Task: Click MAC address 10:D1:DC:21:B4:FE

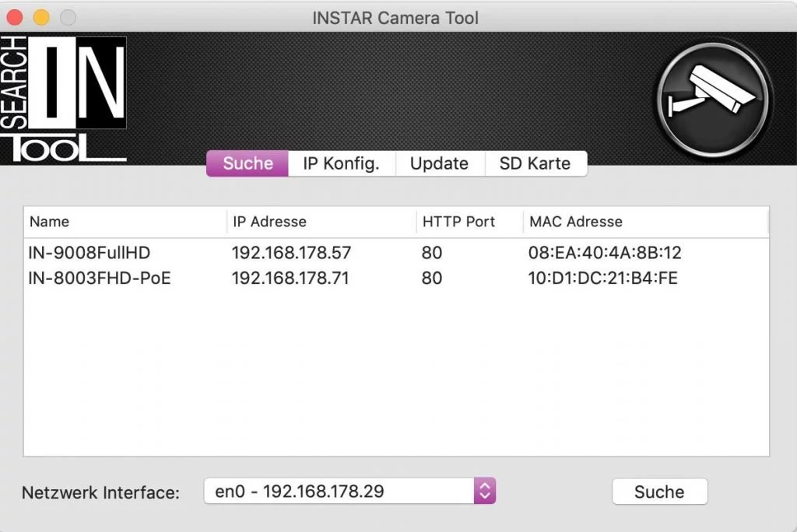Action: 603,278
